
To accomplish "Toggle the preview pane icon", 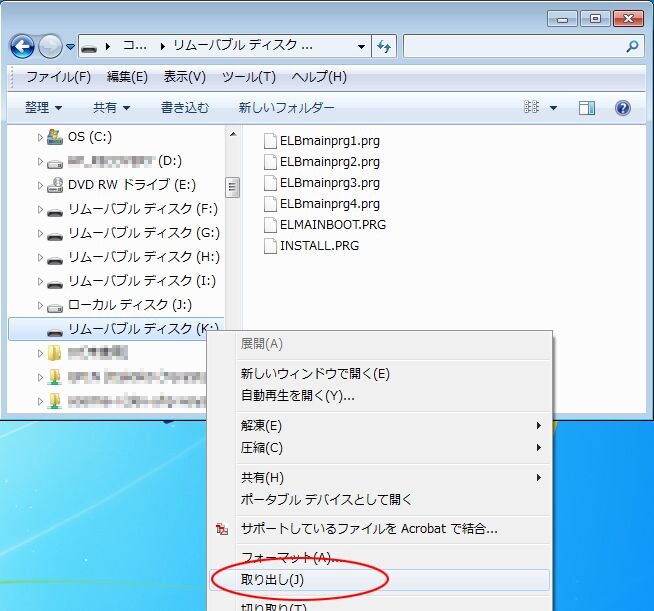I will [x=587, y=108].
